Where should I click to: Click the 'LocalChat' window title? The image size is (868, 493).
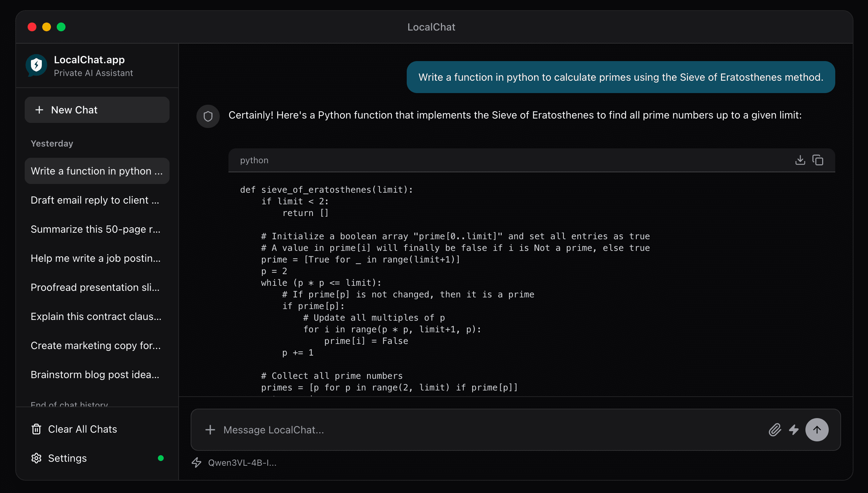pos(431,27)
